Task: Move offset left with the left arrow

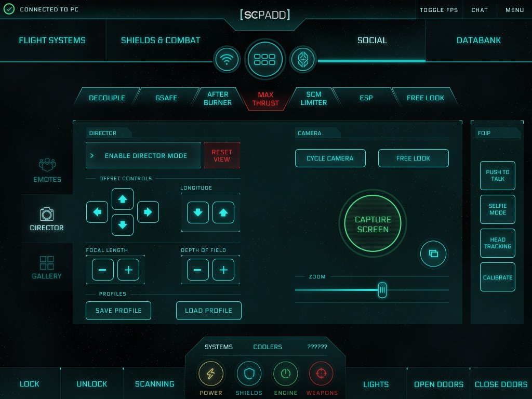Action: click(97, 212)
